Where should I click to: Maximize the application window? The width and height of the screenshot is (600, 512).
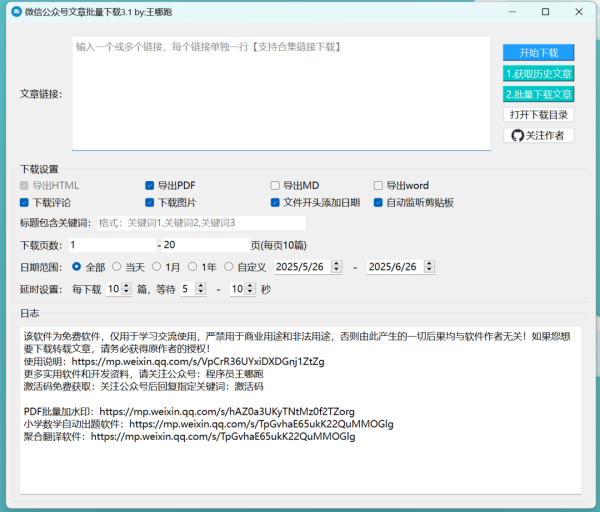click(x=545, y=12)
